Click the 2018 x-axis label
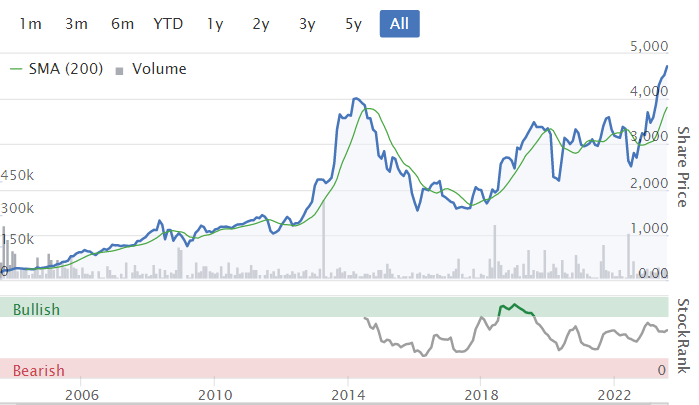This screenshot has height=405, width=699. click(x=481, y=395)
